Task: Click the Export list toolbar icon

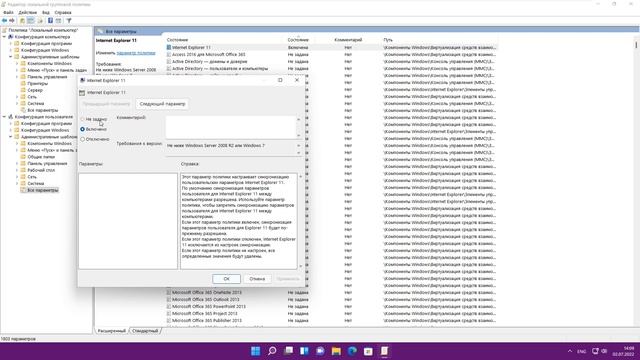Action: 40,20
